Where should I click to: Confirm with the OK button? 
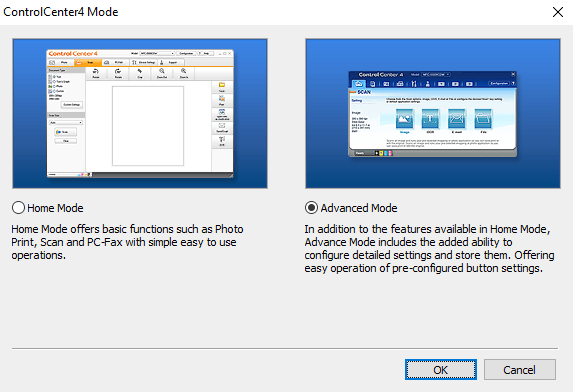point(441,370)
